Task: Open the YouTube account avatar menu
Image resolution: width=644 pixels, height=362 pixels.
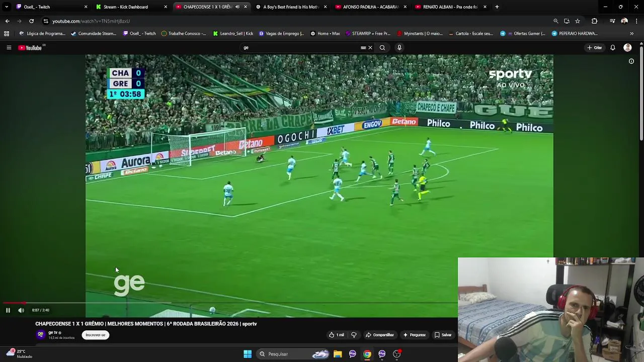Action: pos(627,48)
